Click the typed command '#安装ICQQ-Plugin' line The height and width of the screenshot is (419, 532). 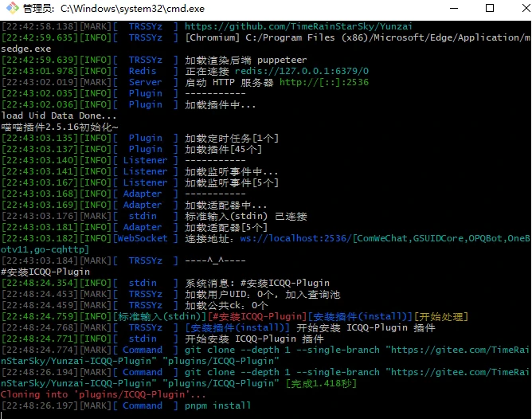click(45, 272)
